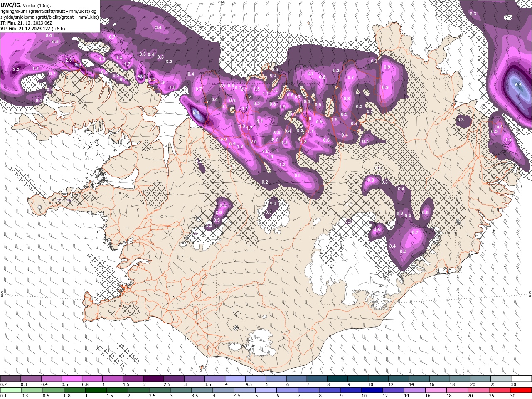Click the '20W' longitude label

[221, 2]
